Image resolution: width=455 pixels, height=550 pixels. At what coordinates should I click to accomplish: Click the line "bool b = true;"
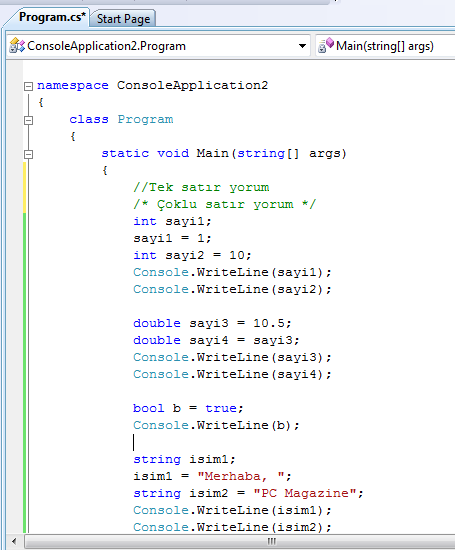[x=188, y=408]
